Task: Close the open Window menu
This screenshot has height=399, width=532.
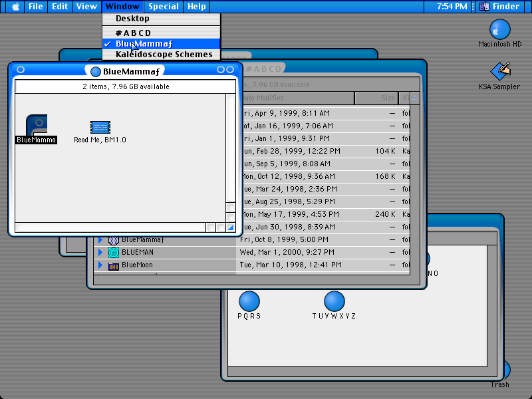Action: pos(122,7)
